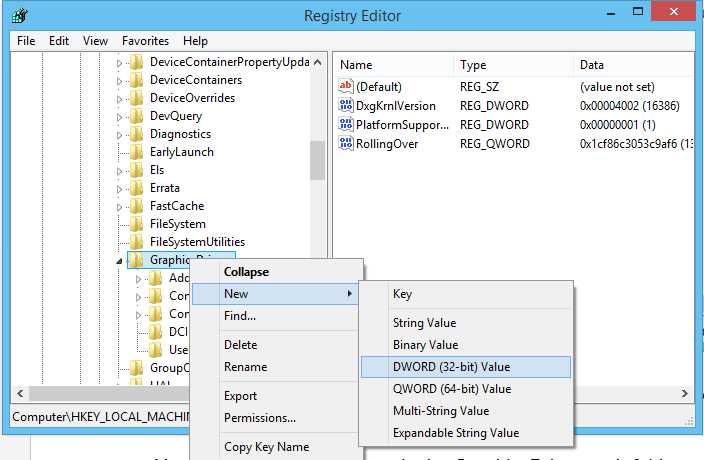Create a new Multi-String Value
The image size is (704, 460).
click(x=466, y=411)
